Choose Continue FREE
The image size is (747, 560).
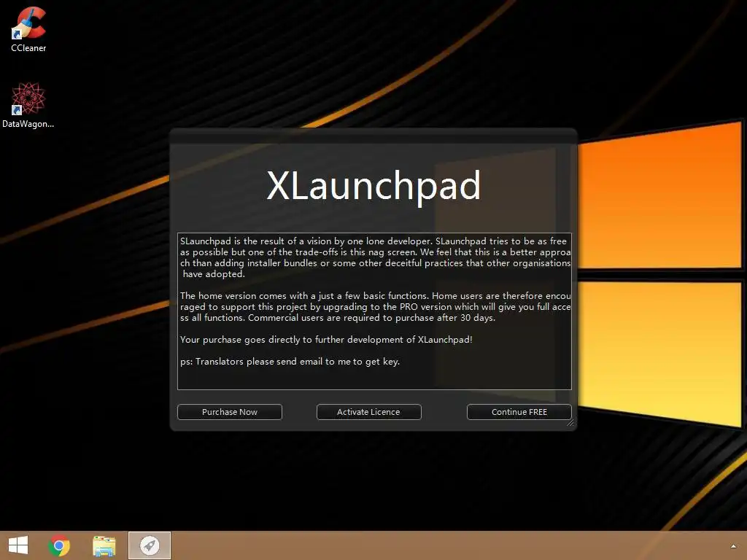coord(519,412)
